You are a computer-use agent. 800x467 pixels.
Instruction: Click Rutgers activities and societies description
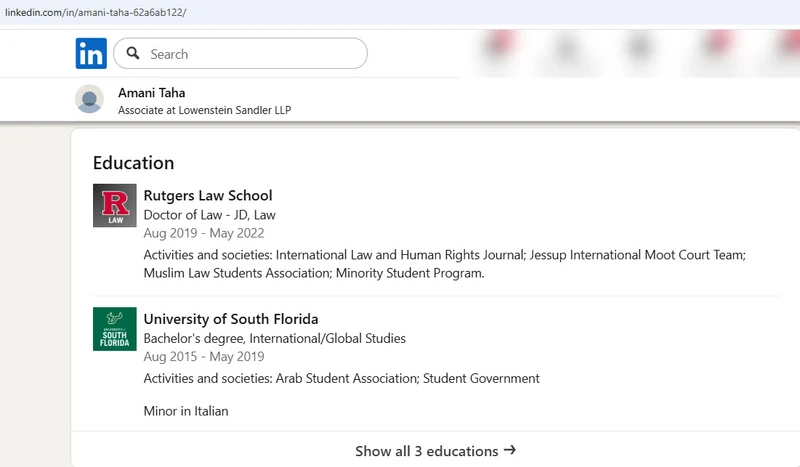[x=444, y=264]
